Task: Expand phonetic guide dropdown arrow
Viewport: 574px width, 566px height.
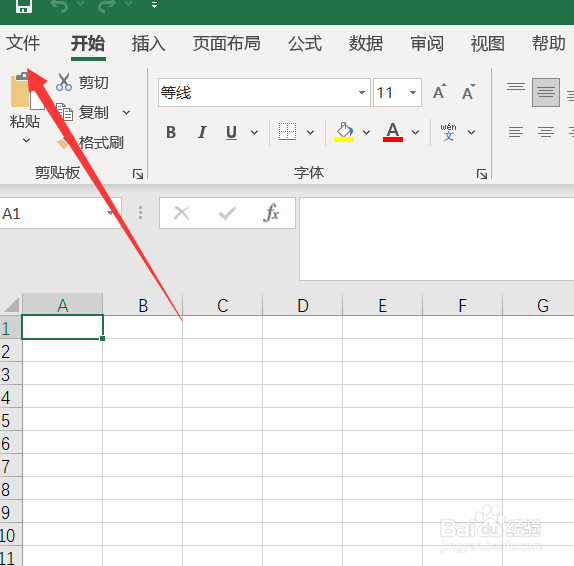Action: [472, 132]
